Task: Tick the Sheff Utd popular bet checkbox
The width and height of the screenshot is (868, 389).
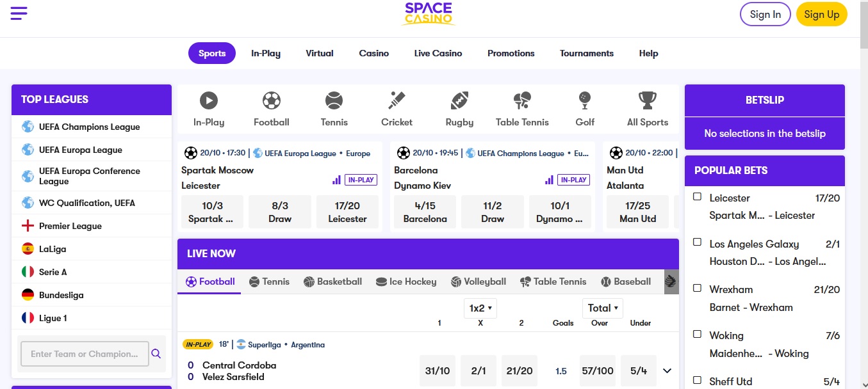Action: [x=698, y=380]
